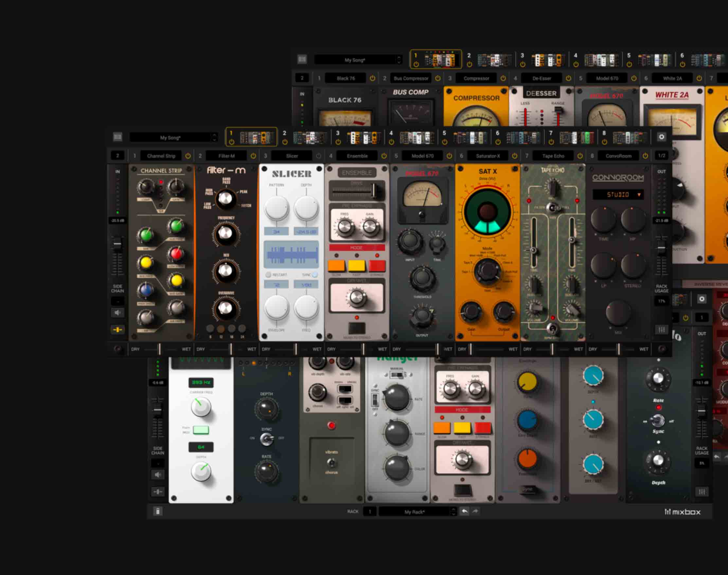Open the preset browser icon in the front rack window
Viewport: 728px width, 575px height.
(x=117, y=137)
